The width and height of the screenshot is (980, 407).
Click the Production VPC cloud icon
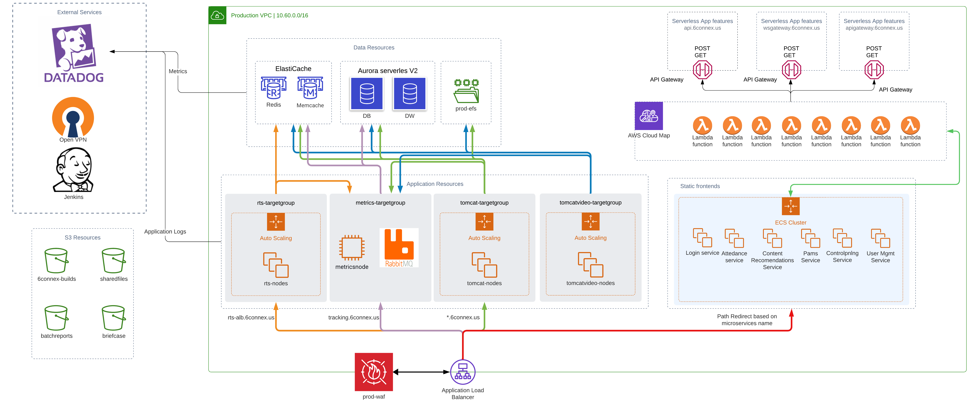coord(217,15)
